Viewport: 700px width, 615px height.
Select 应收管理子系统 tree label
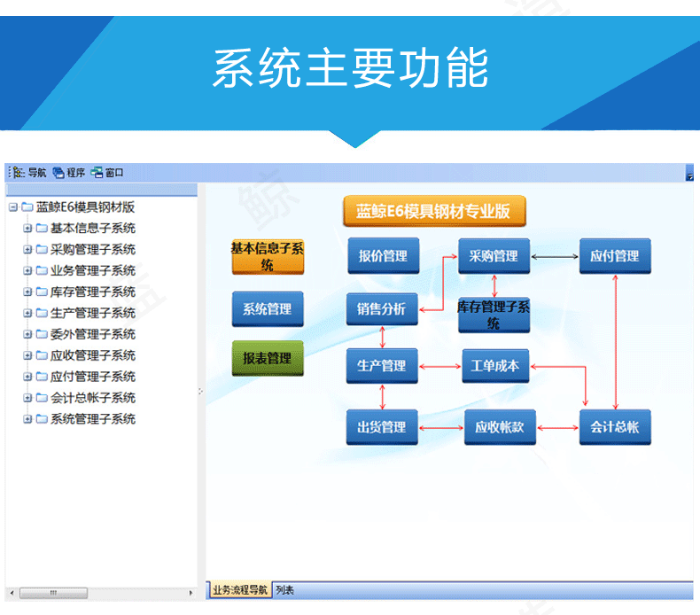(93, 355)
